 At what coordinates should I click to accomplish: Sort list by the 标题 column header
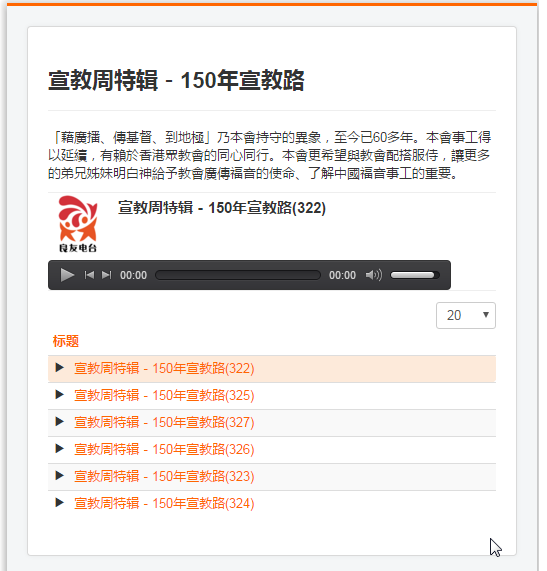pyautogui.click(x=66, y=341)
